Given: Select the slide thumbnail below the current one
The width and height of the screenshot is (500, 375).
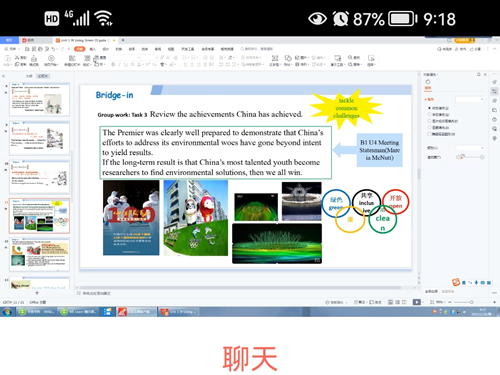Looking at the screenshot, I should click(x=39, y=255).
